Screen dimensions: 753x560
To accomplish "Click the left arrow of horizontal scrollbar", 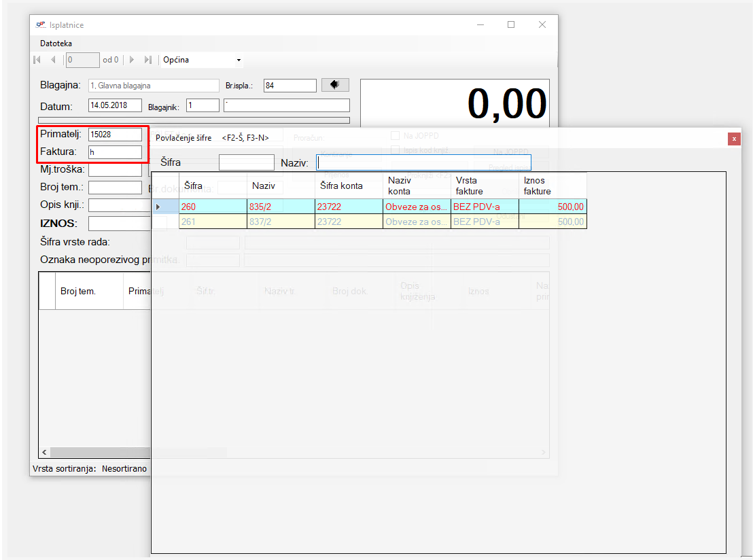I will [44, 452].
